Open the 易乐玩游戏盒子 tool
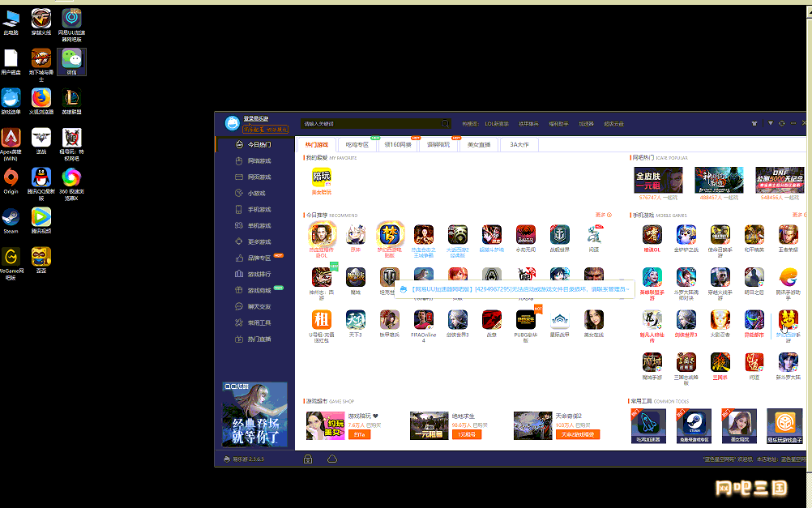This screenshot has height=508, width=812. coord(784,426)
